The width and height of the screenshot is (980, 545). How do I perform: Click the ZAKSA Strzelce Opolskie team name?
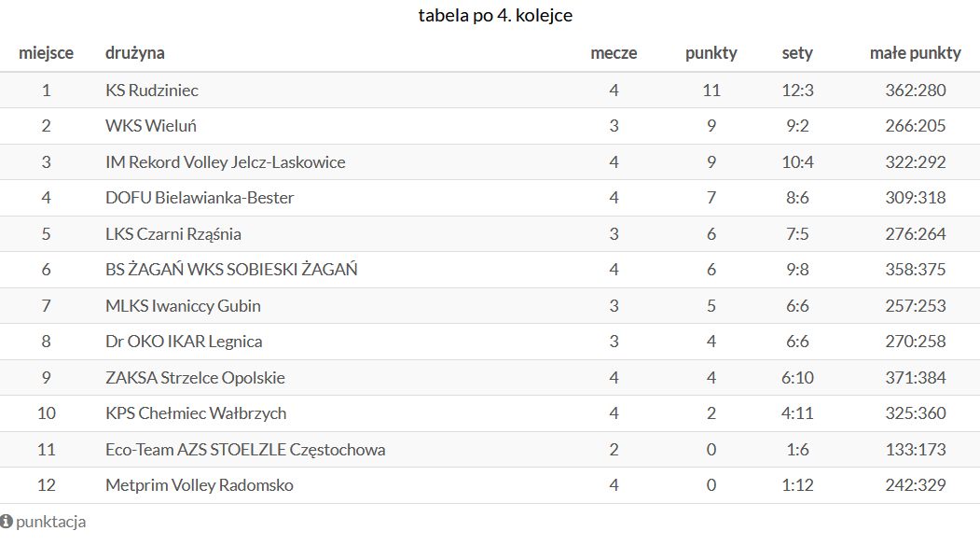(x=195, y=378)
